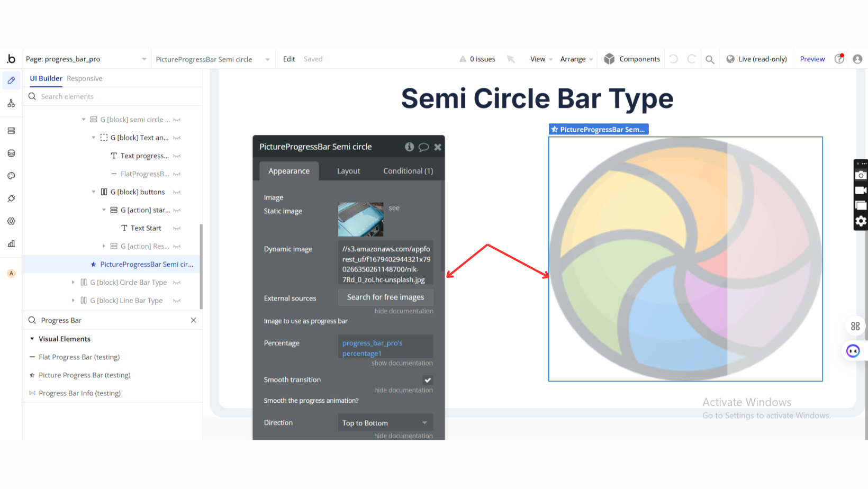The height and width of the screenshot is (489, 868).
Task: Open the help icon with notification dot
Action: (839, 58)
